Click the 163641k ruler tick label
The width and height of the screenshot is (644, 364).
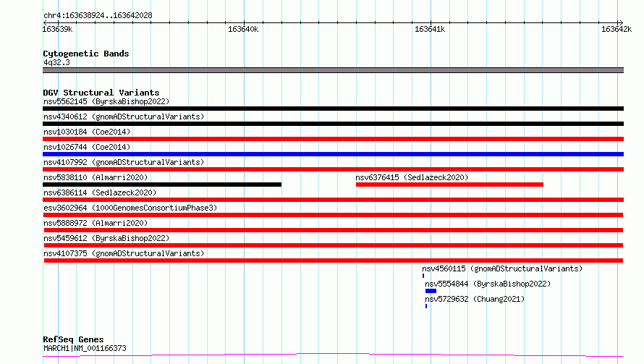[430, 29]
